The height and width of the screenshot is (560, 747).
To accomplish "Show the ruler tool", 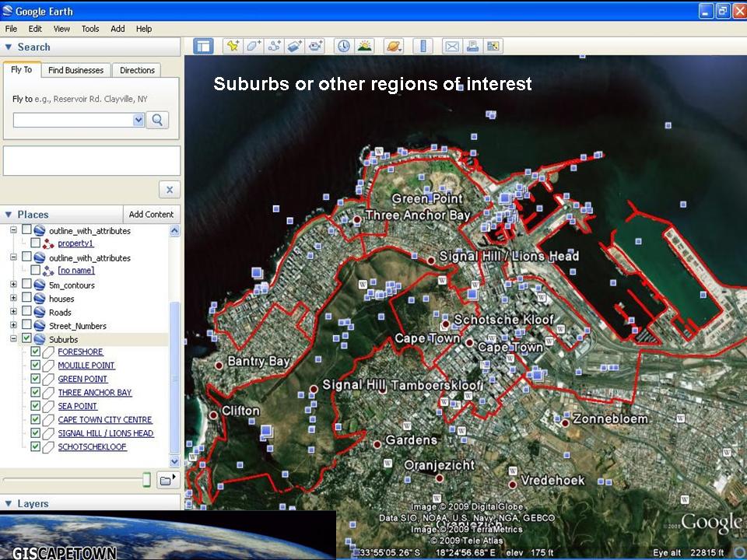I will tap(423, 46).
